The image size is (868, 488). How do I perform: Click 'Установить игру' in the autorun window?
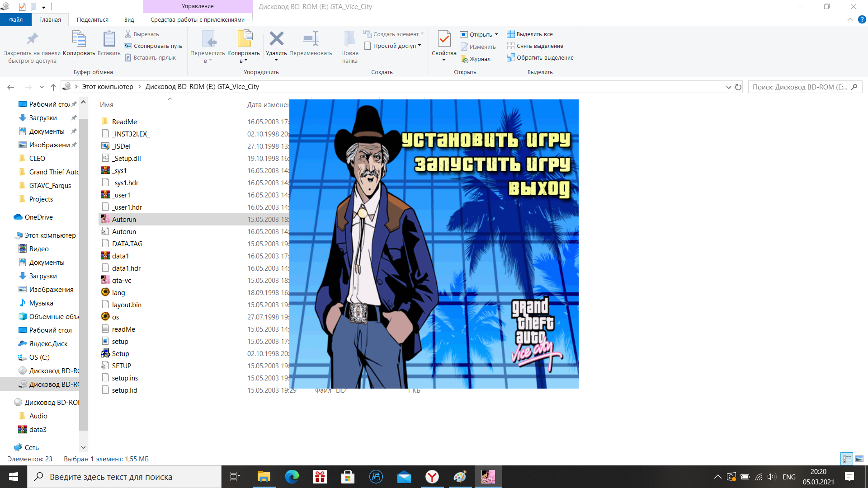(x=486, y=140)
